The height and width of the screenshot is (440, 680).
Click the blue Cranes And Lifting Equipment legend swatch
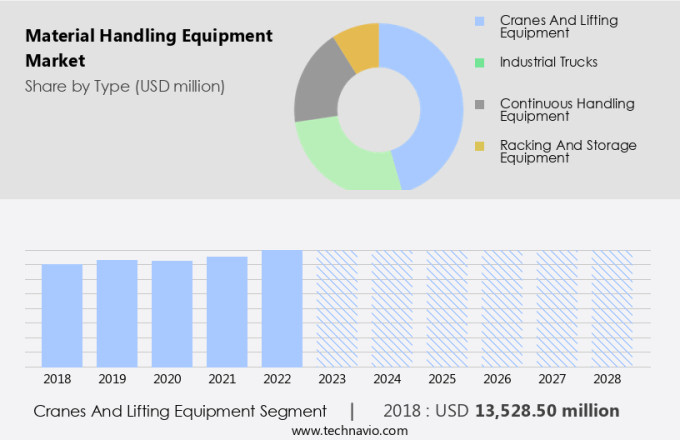480,20
